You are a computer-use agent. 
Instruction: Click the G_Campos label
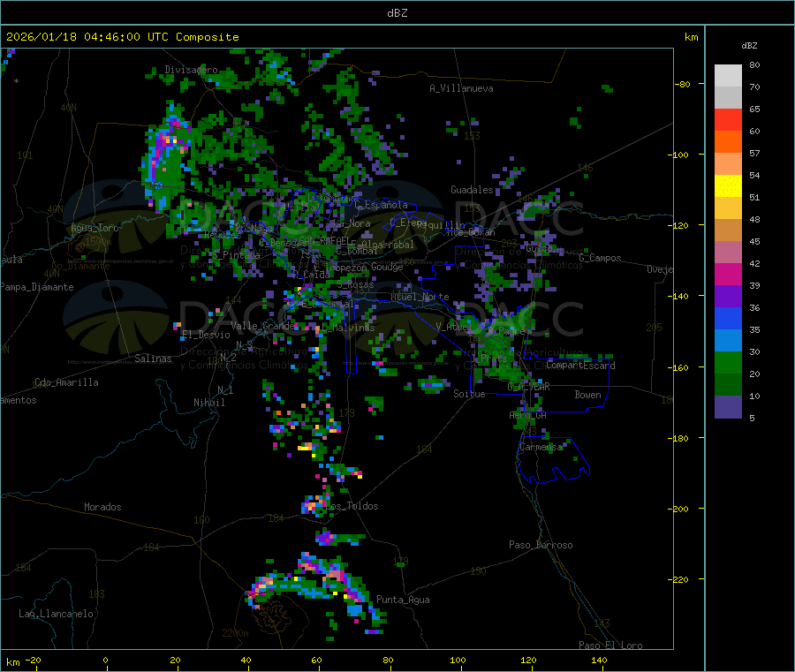click(601, 258)
